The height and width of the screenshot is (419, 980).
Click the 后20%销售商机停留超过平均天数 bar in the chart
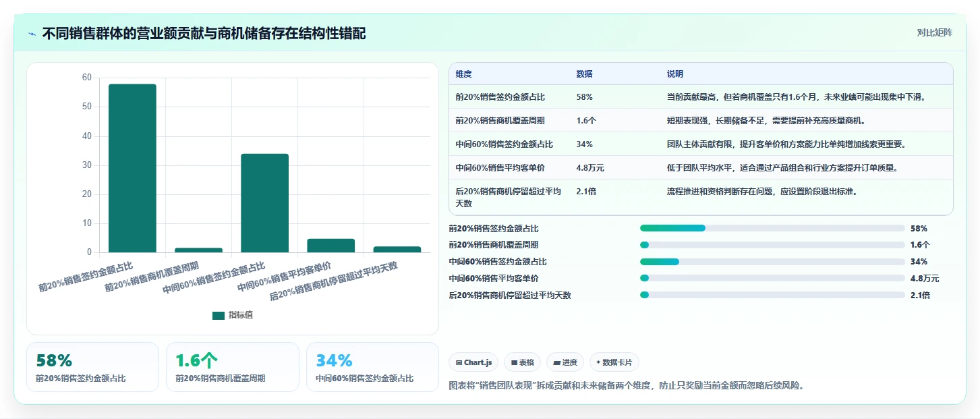397,250
